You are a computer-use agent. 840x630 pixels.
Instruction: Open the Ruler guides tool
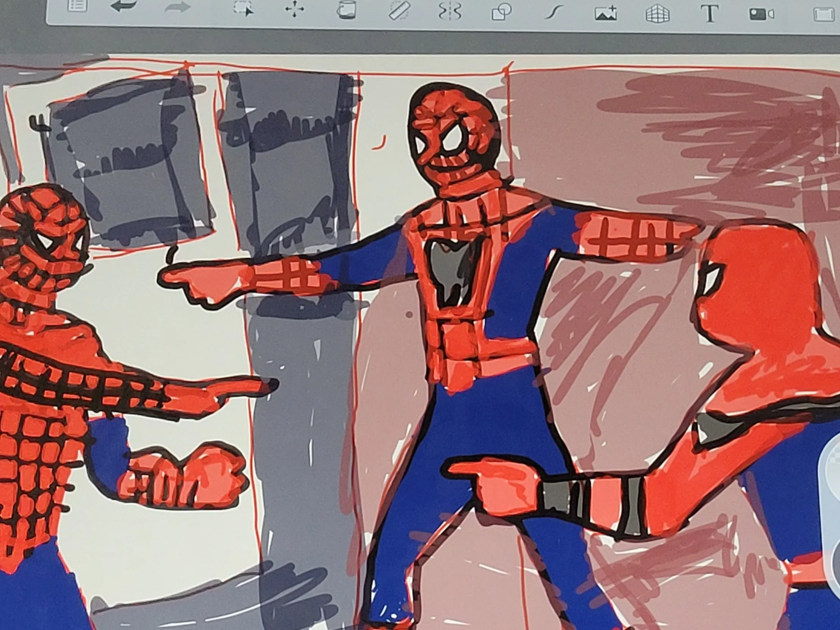[x=400, y=11]
